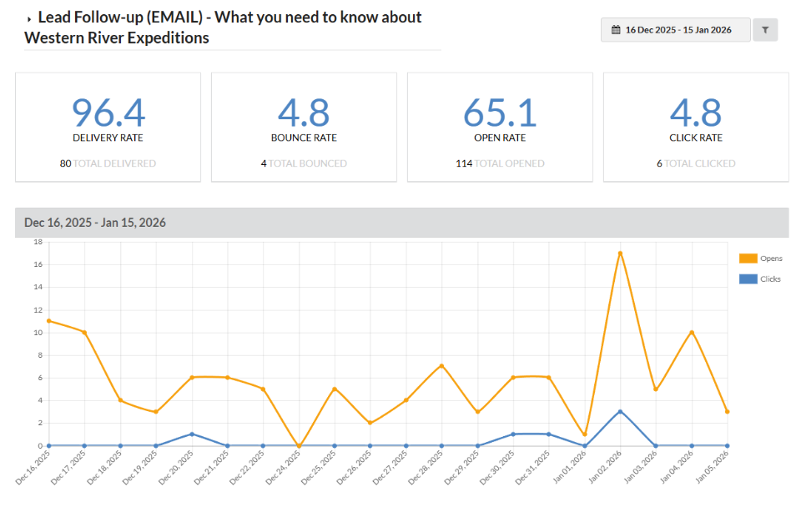Click the Jan 02, 2026 opens peak point

[x=620, y=253]
